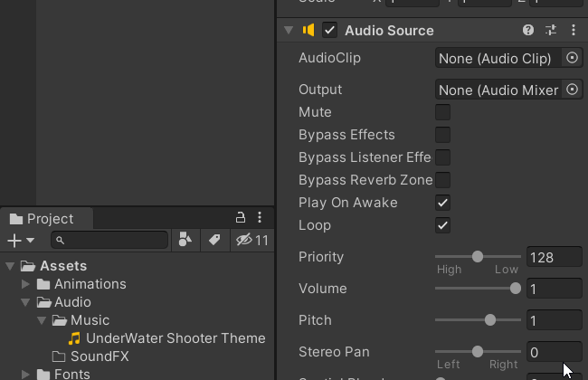Click the Pitch slider handle

490,320
